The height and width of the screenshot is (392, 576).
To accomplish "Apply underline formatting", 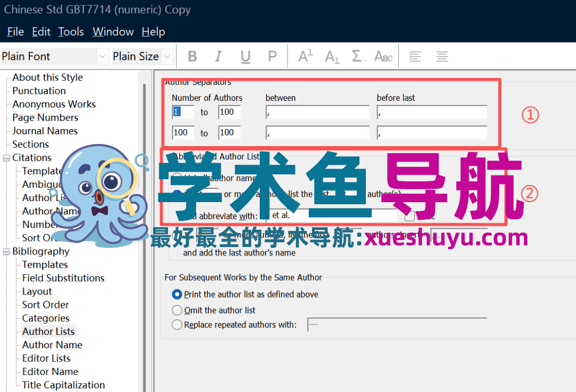I will 245,55.
